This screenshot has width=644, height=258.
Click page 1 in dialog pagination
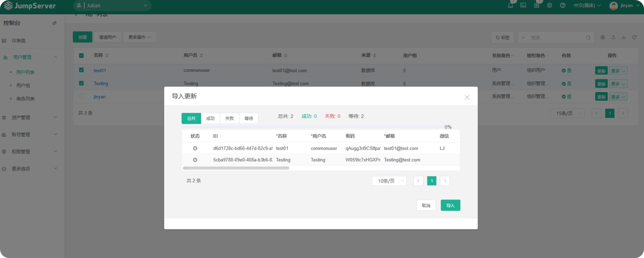pyautogui.click(x=432, y=181)
